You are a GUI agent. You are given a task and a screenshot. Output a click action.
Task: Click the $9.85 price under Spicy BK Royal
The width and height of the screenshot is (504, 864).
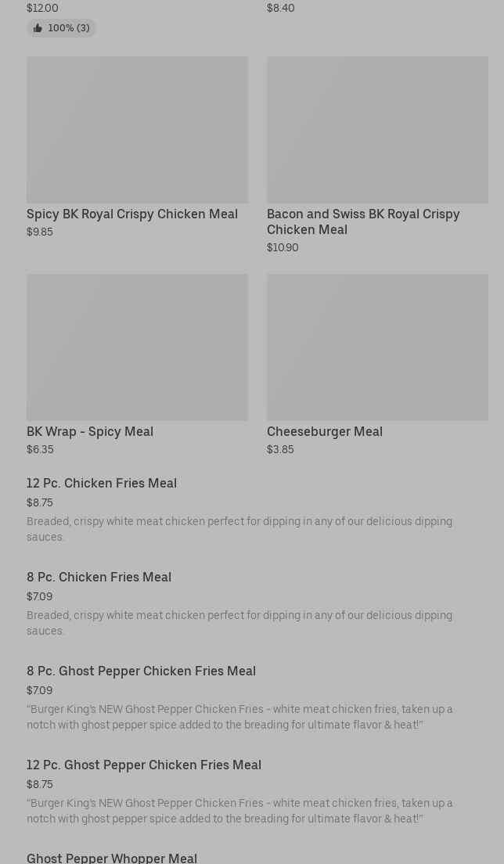pos(40,232)
